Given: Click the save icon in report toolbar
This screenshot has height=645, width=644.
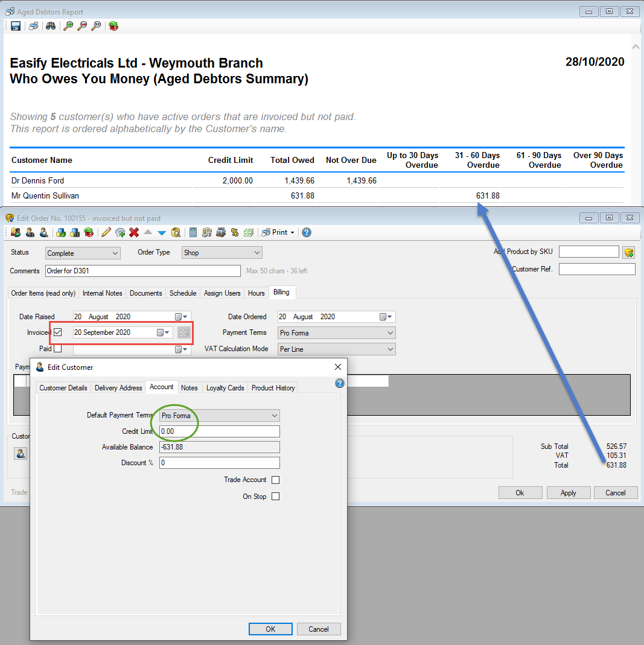Looking at the screenshot, I should [16, 26].
